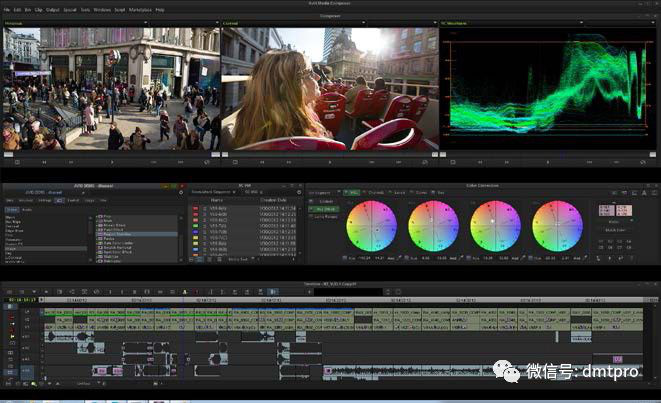The width and height of the screenshot is (661, 403).
Task: Select the Mosaic Effect item
Action: 114,226
